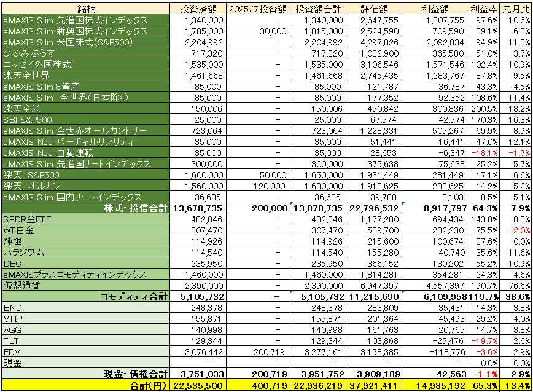
Task: Click the 76.6% month-over-month cell for 仮想通貨
Action: point(516,286)
